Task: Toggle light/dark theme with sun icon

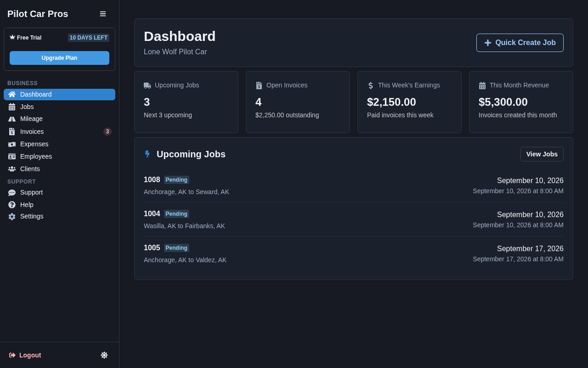Action: pos(104,355)
